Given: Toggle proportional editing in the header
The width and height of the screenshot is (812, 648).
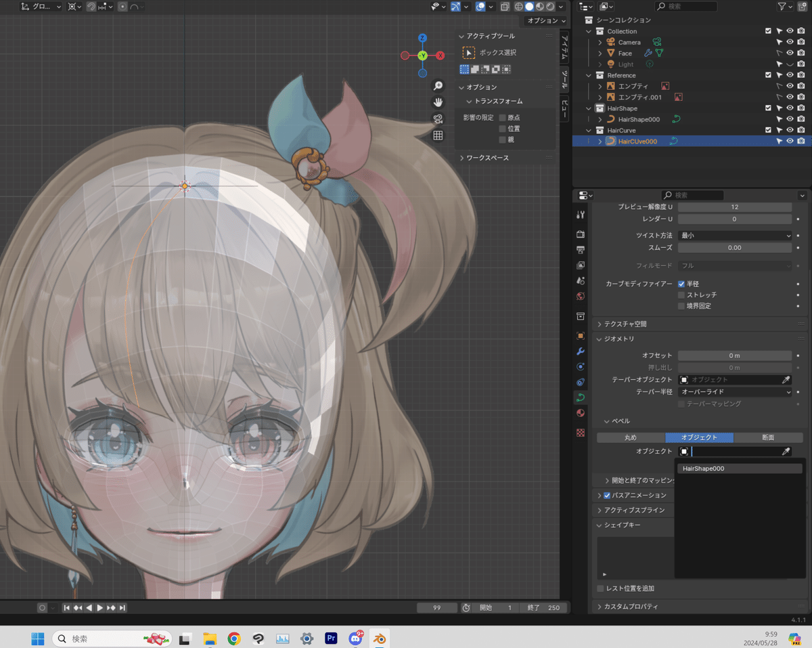Looking at the screenshot, I should (122, 6).
